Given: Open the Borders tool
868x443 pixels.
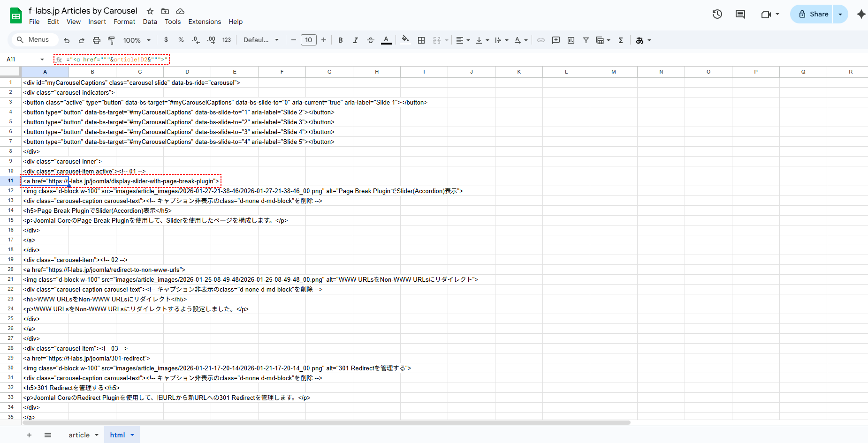Looking at the screenshot, I should 421,40.
